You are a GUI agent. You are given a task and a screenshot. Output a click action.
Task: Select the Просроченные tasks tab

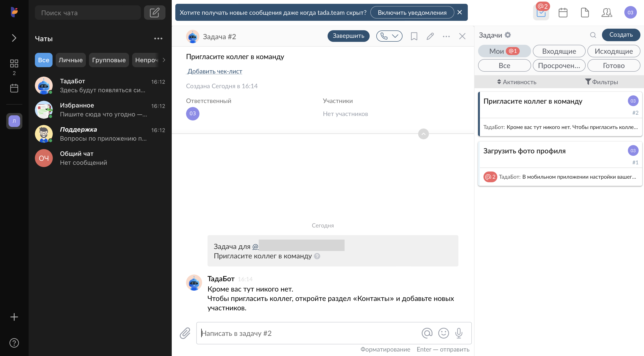pyautogui.click(x=559, y=65)
